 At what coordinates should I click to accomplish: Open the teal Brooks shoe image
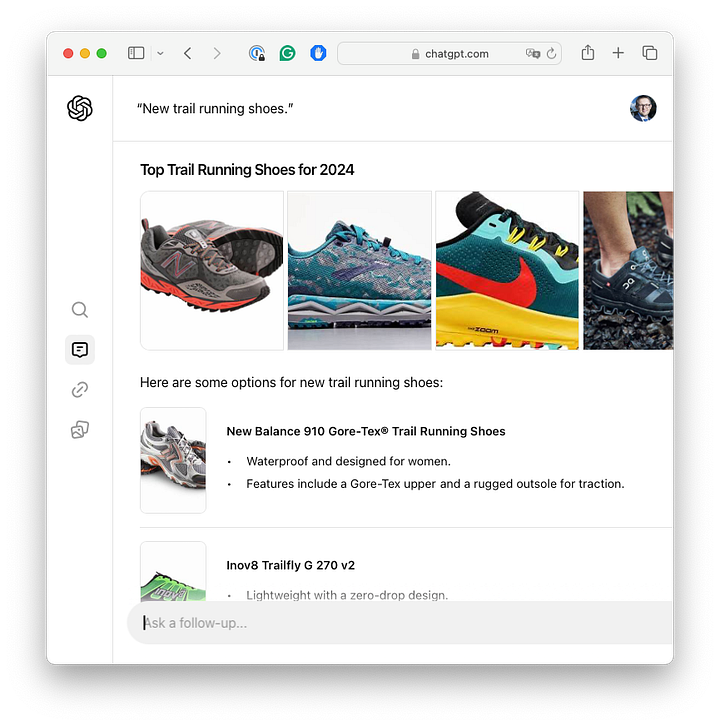tap(359, 270)
